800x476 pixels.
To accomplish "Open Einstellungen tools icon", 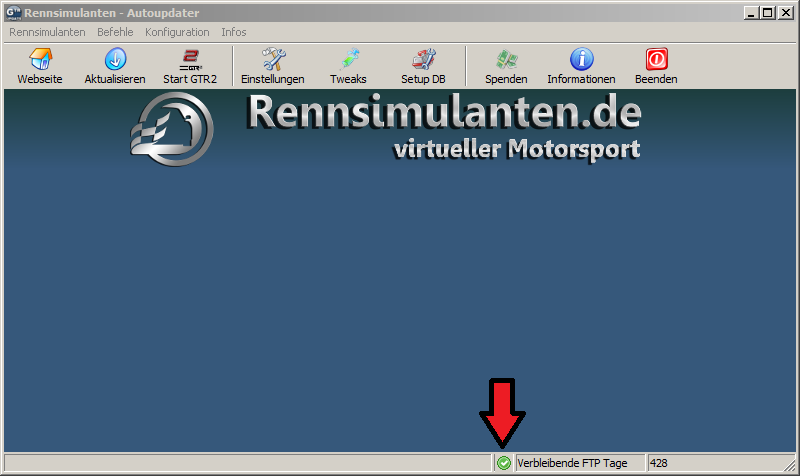I will (x=272, y=60).
